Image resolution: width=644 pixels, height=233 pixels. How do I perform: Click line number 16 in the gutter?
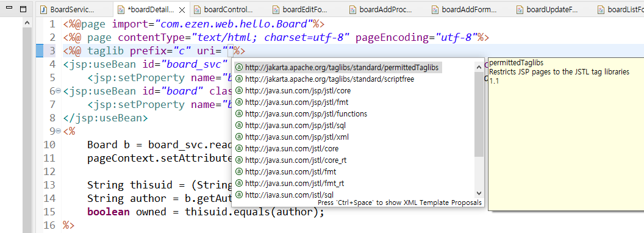pos(49,225)
